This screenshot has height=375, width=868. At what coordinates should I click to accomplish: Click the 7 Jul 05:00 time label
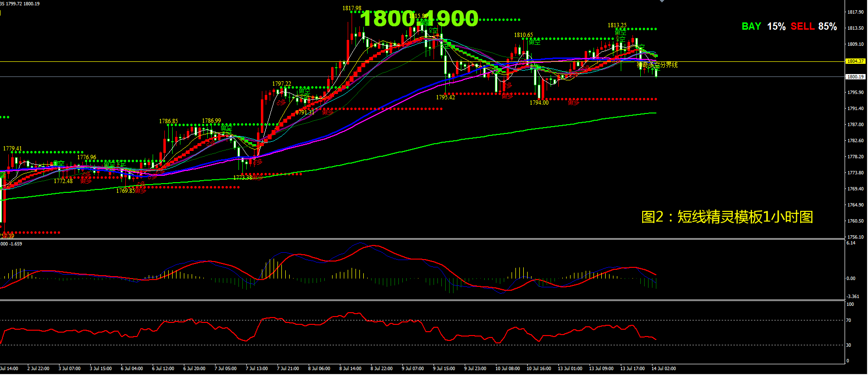(x=225, y=369)
